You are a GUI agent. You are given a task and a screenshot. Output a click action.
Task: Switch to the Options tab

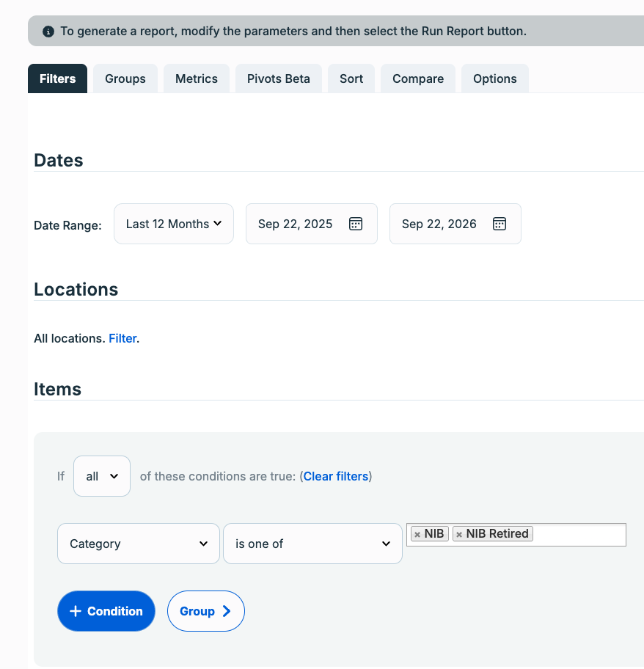[494, 78]
